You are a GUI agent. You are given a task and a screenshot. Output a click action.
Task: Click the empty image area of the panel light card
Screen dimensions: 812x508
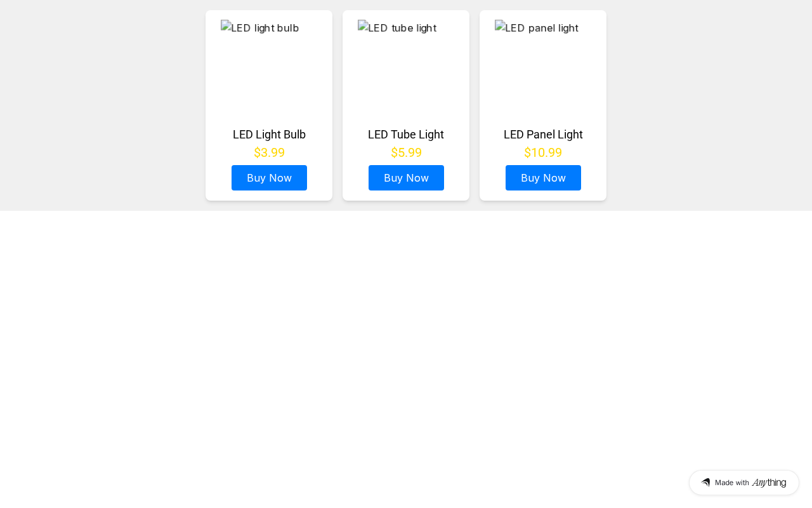543,76
